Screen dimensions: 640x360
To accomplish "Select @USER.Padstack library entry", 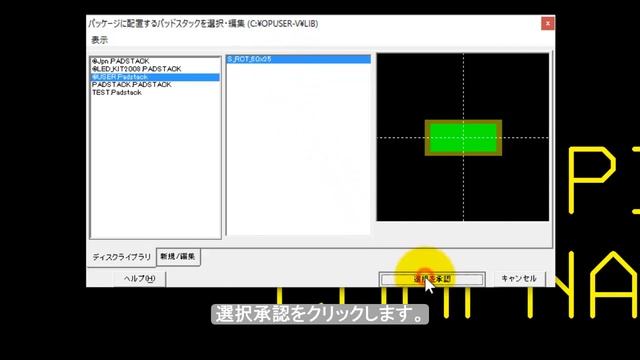I will coord(155,77).
